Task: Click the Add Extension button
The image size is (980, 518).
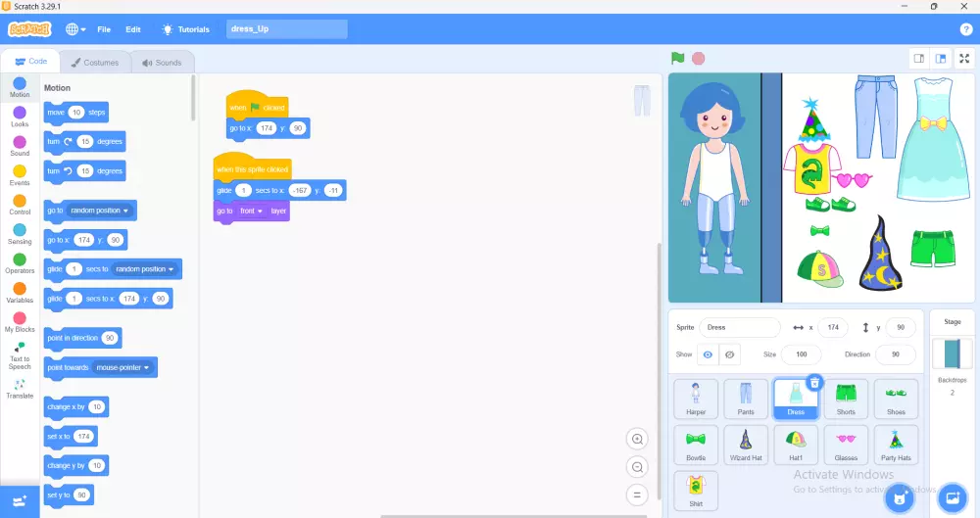Action: click(20, 501)
